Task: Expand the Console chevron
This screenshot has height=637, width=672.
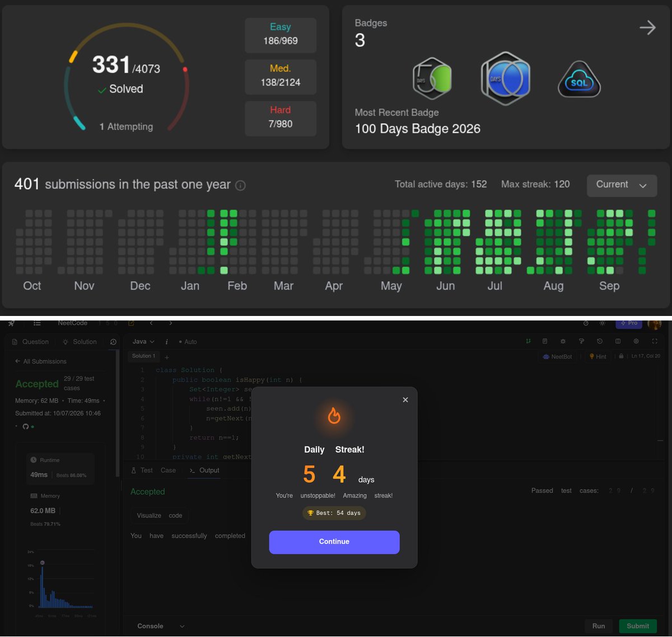Action: tap(182, 626)
